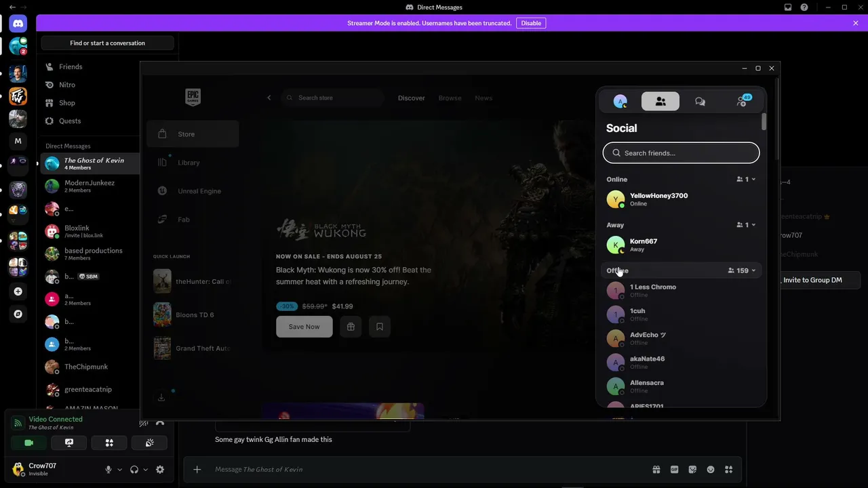Open the Unreal Engine section
This screenshot has width=868, height=488.
[193, 191]
